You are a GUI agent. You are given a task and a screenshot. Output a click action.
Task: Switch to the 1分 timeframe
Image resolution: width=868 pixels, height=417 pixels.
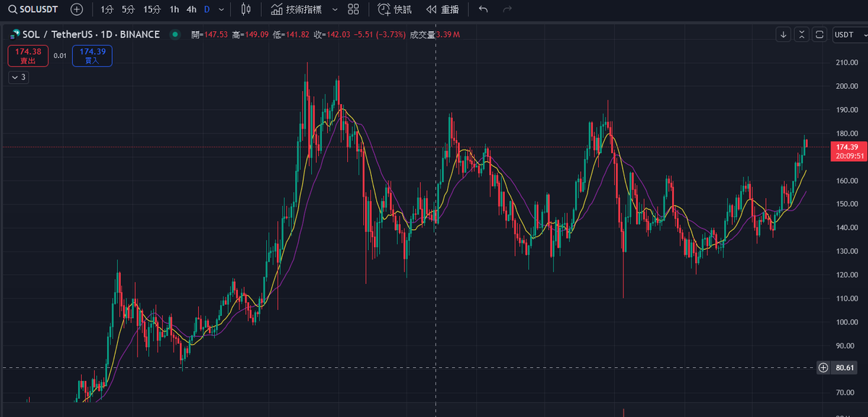pyautogui.click(x=107, y=9)
